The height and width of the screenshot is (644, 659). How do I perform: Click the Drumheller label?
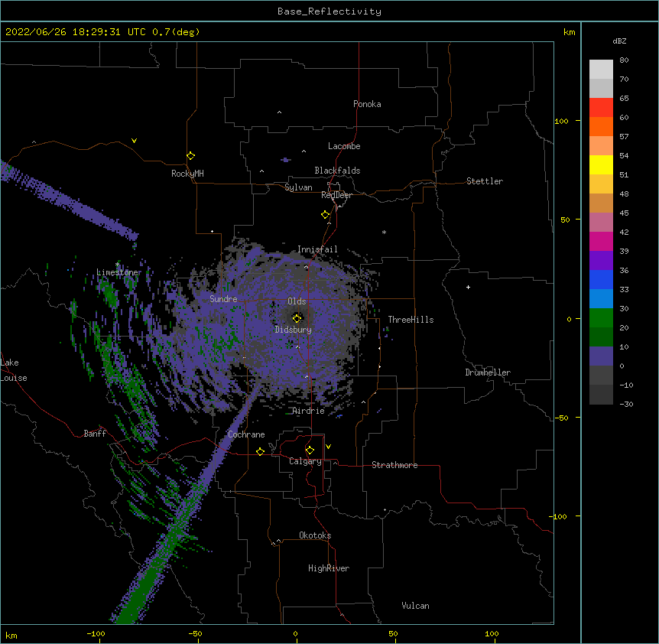pos(488,372)
